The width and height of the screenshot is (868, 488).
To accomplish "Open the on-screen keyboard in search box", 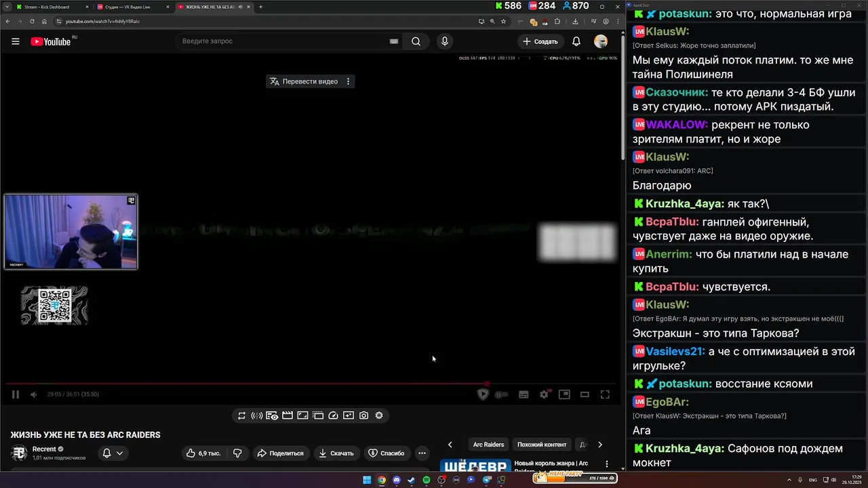I will (x=394, y=41).
